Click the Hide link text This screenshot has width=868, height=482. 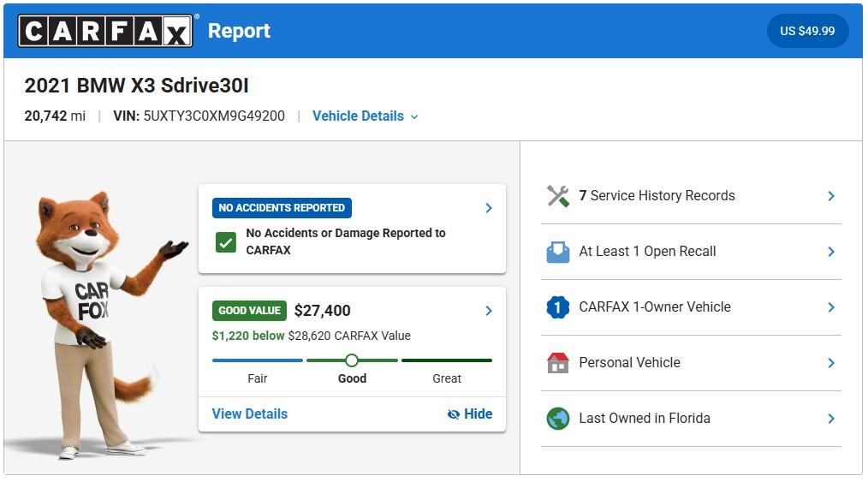(479, 414)
